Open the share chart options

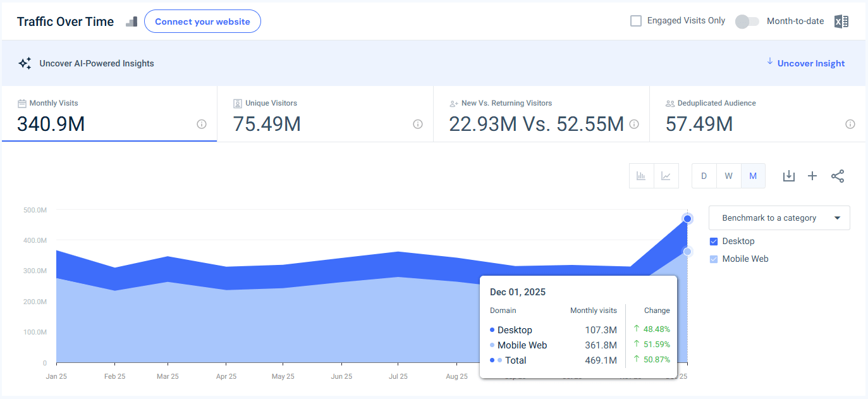tap(838, 176)
